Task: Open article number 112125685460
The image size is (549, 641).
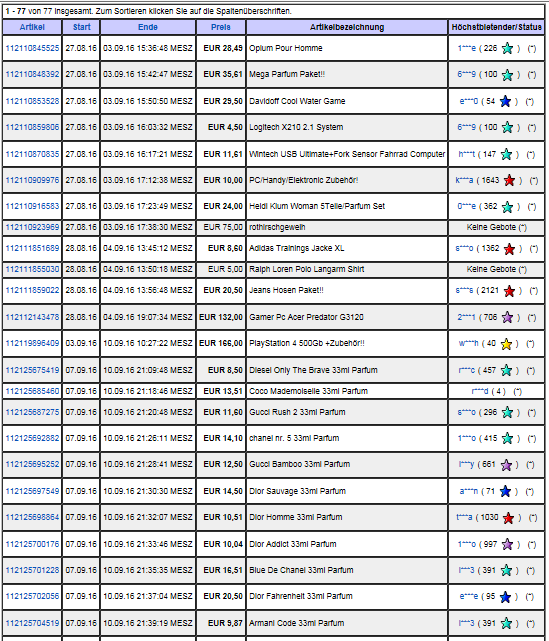Action: (32, 391)
